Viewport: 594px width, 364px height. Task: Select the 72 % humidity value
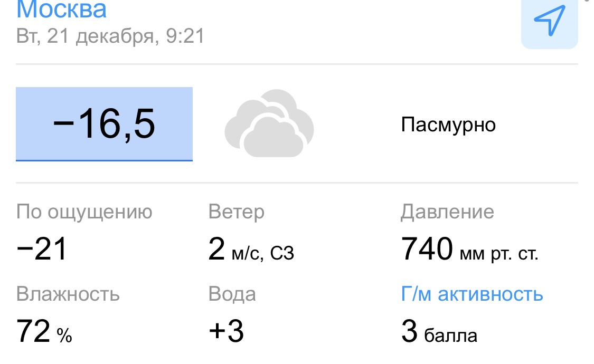(44, 332)
